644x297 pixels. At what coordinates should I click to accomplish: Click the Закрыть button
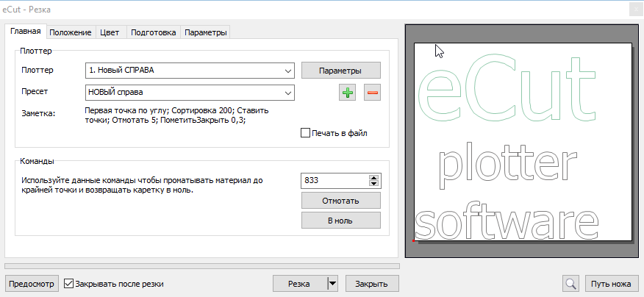coord(372,284)
